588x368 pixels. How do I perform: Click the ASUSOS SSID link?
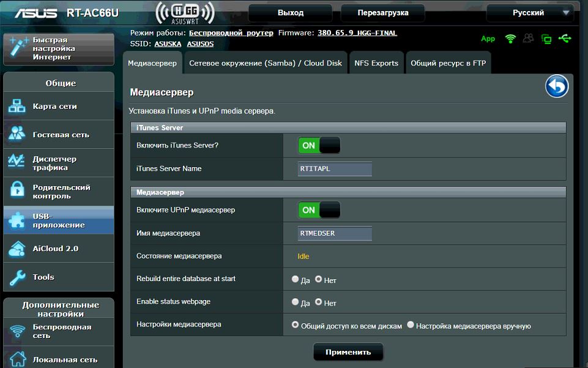click(200, 43)
